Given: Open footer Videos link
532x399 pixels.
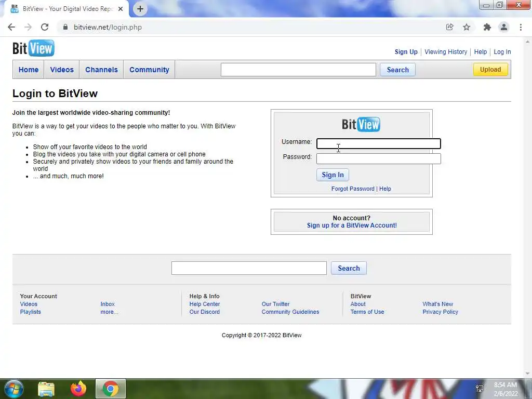Looking at the screenshot, I should [x=29, y=304].
